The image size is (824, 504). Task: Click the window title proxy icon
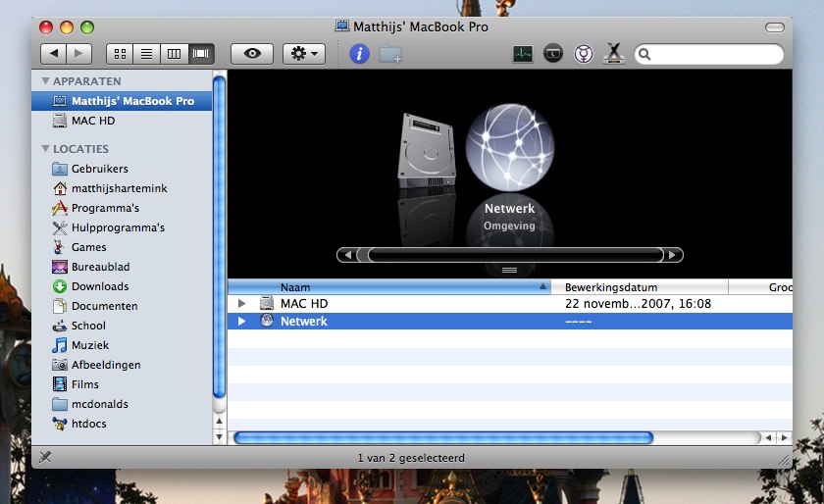click(342, 26)
